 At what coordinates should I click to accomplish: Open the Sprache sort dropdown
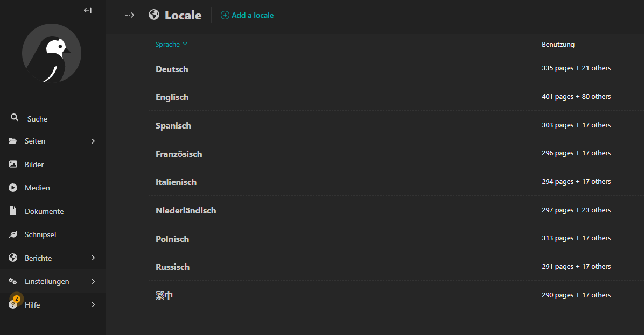[x=171, y=44]
